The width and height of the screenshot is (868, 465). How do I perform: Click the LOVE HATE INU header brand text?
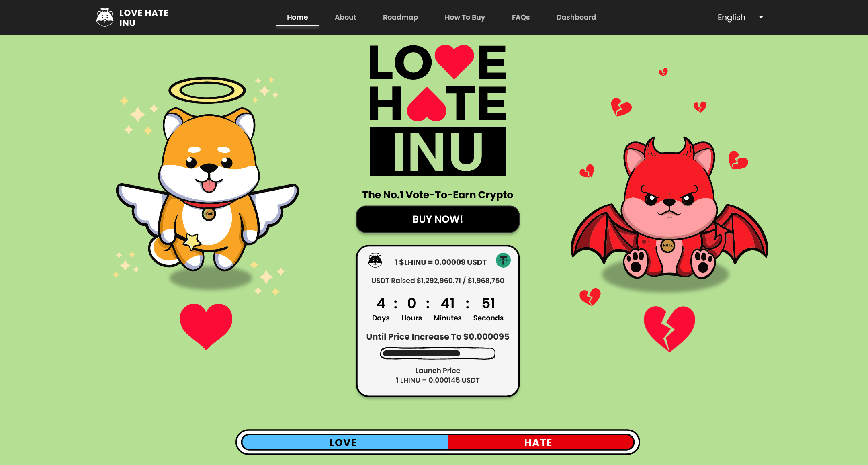click(144, 18)
